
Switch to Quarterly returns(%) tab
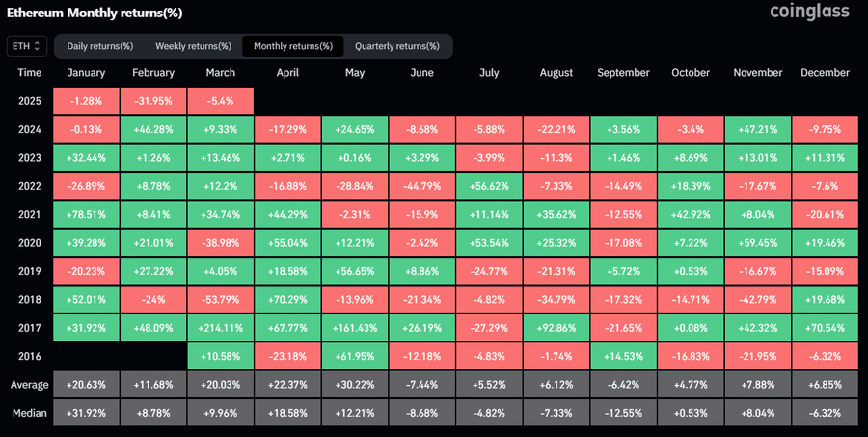396,46
